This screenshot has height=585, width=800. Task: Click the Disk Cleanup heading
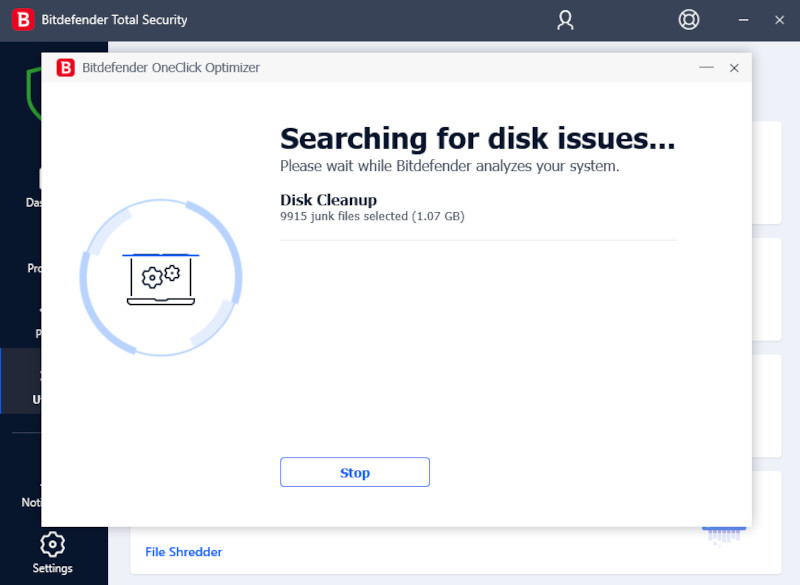tap(329, 200)
